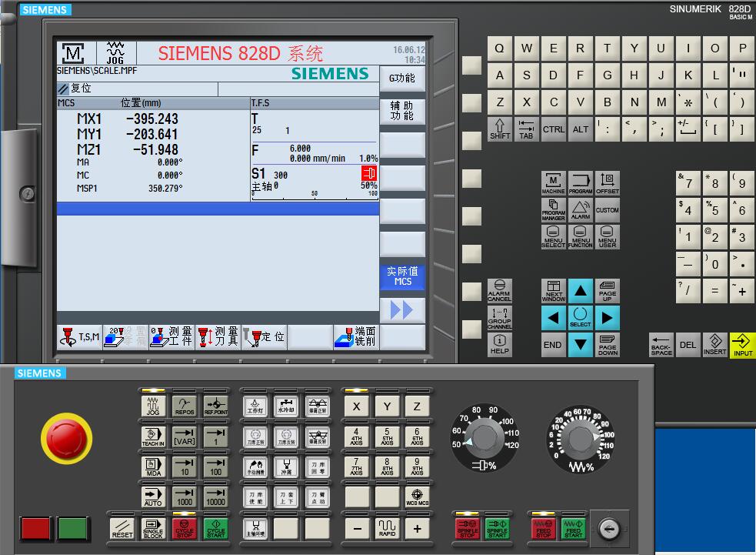Halt feed with FEED STOP key
756x555 pixels.
pyautogui.click(x=543, y=529)
